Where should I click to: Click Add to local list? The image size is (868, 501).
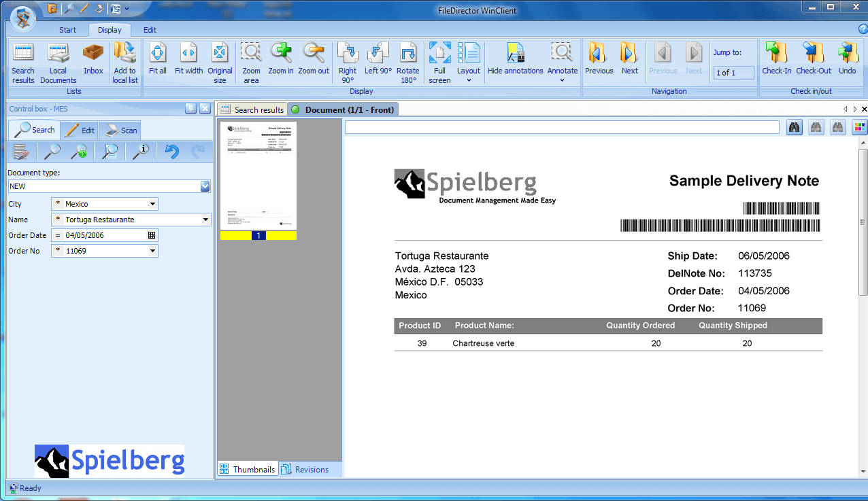[125, 63]
